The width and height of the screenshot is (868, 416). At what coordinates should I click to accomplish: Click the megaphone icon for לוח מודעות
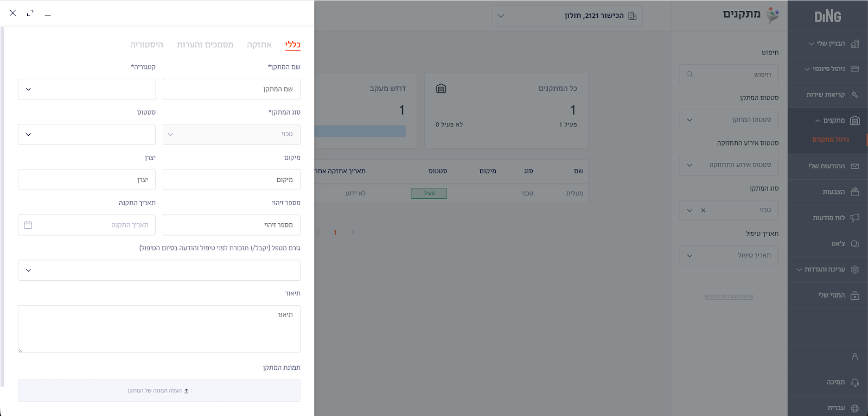[855, 218]
